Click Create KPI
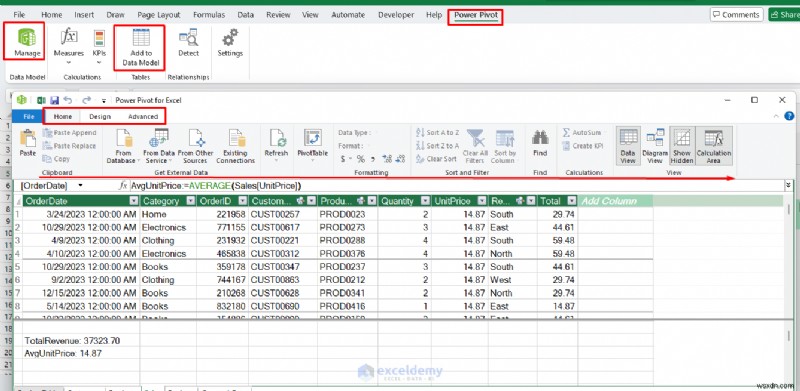This screenshot has width=800, height=391. click(583, 146)
